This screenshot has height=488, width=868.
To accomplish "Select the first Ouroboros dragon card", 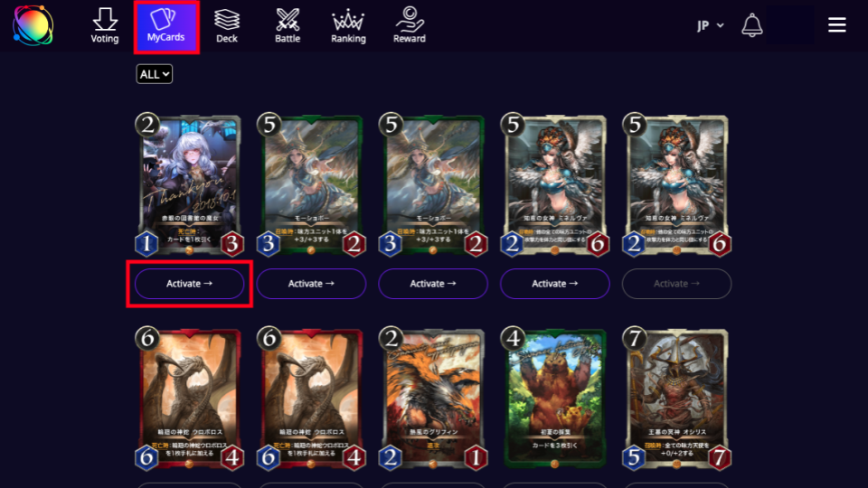I will (x=189, y=399).
